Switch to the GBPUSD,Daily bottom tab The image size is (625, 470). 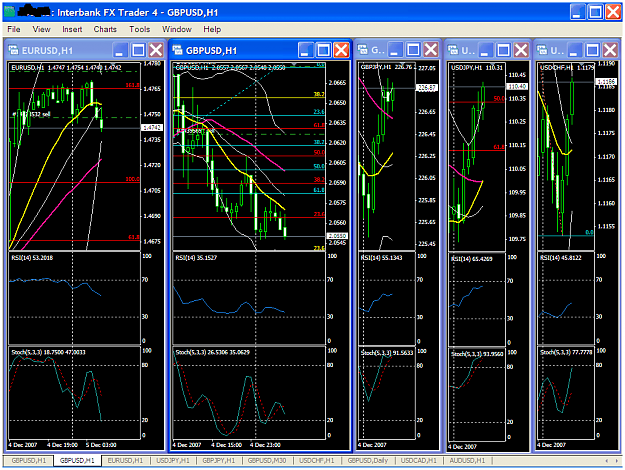tap(368, 460)
